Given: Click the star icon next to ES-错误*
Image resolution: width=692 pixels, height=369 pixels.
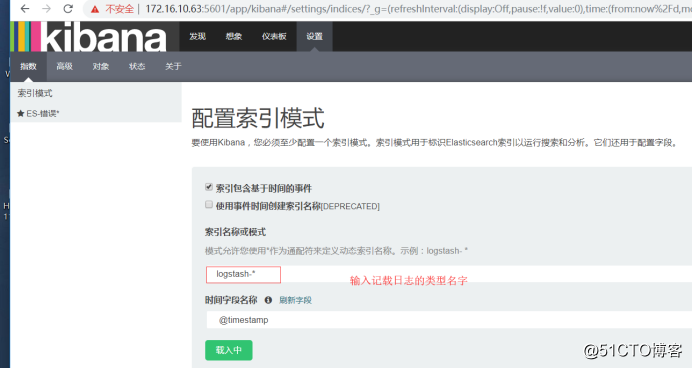Looking at the screenshot, I should (20, 114).
